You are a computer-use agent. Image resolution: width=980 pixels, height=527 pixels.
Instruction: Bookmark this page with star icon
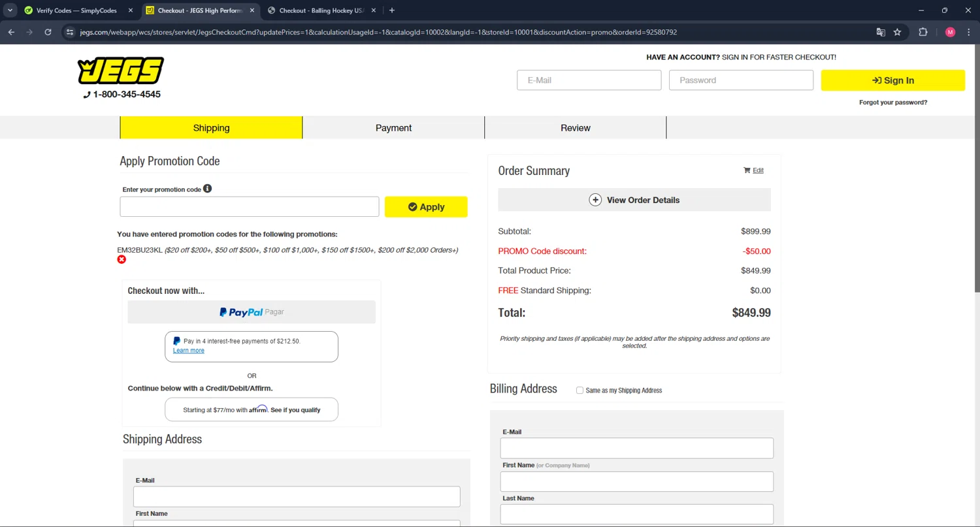pyautogui.click(x=898, y=32)
